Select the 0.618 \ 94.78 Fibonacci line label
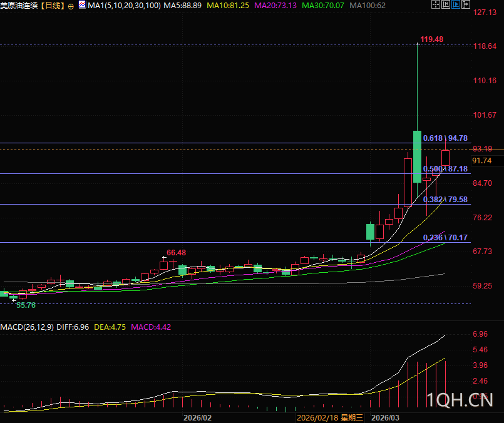504x423 pixels. 445,138
